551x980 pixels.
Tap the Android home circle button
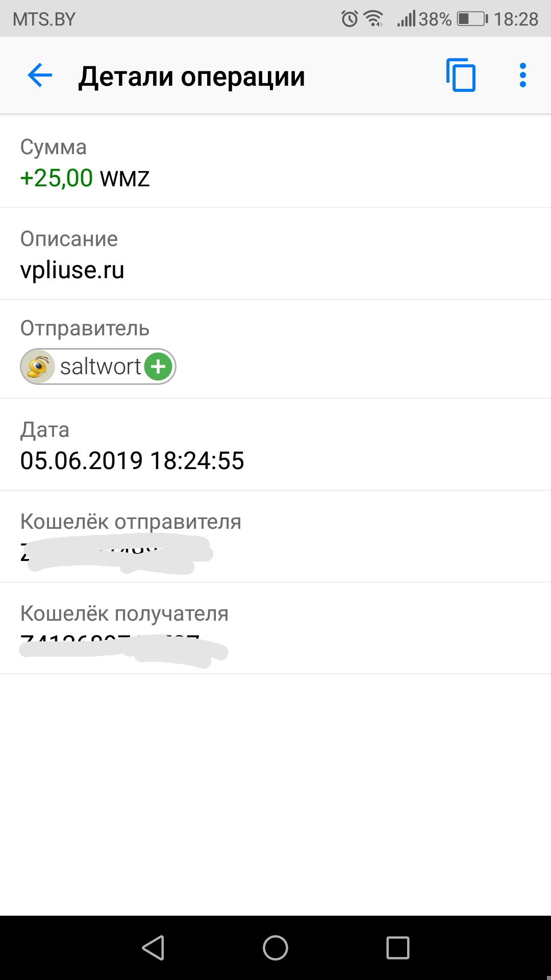pyautogui.click(x=275, y=948)
